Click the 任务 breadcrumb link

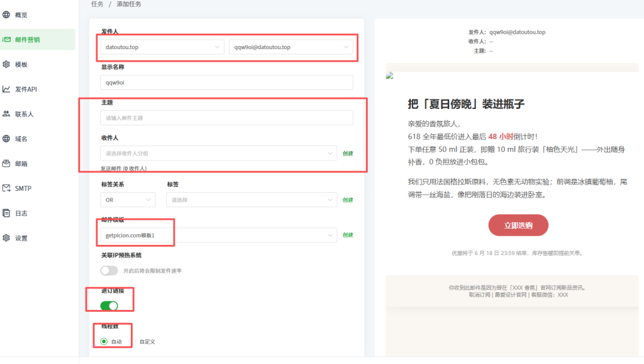pos(97,4)
